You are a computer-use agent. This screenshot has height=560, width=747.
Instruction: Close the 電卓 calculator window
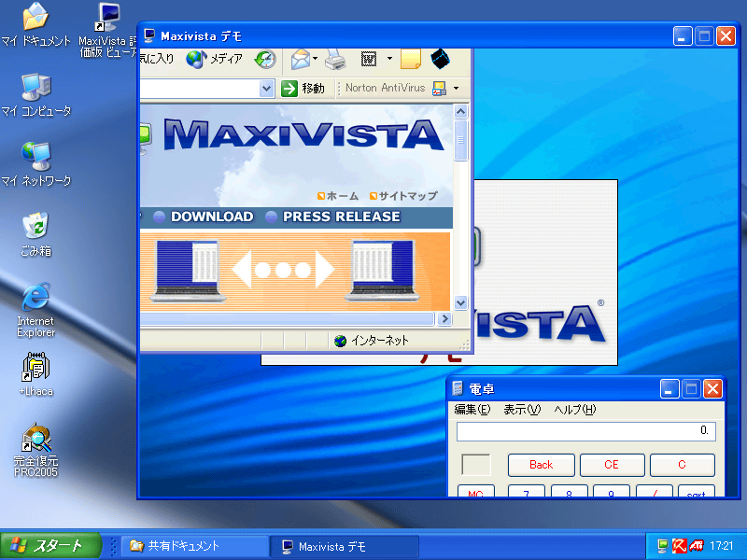(713, 389)
